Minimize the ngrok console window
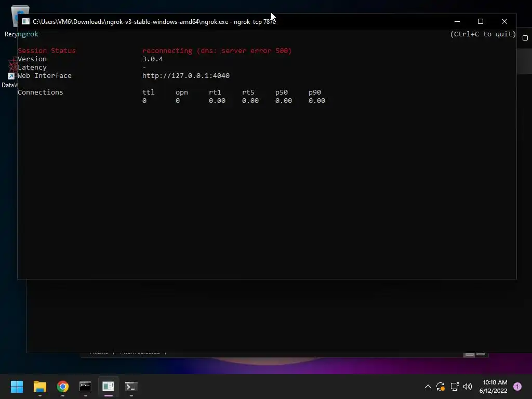Viewport: 532px width, 399px height. (457, 21)
